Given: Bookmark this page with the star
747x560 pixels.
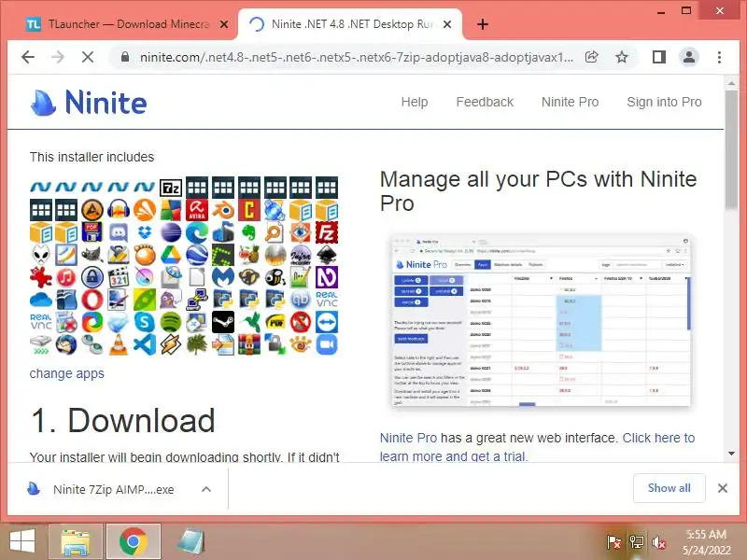Looking at the screenshot, I should click(622, 57).
